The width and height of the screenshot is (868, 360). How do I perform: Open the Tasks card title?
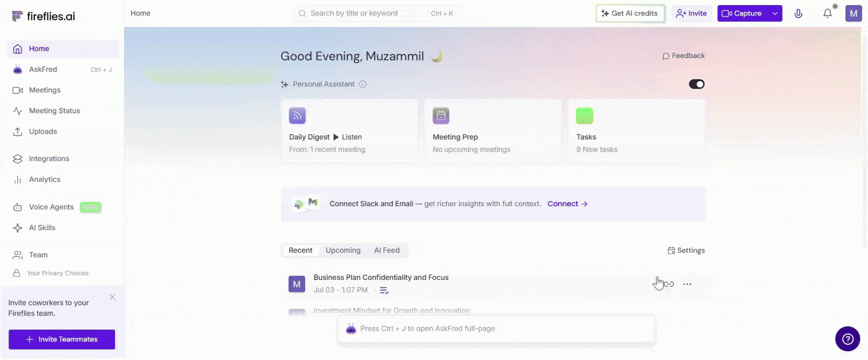click(586, 137)
